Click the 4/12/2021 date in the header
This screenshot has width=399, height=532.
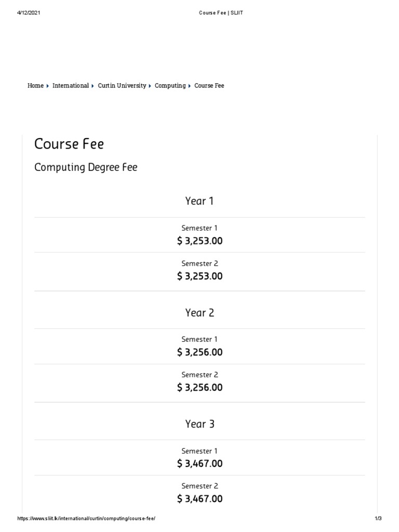click(x=28, y=13)
